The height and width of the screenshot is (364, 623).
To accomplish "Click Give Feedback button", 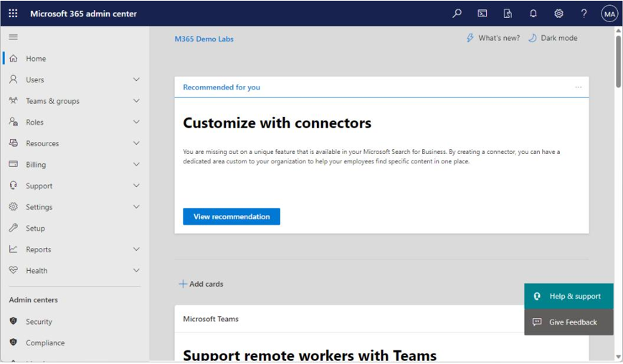I will click(x=569, y=322).
